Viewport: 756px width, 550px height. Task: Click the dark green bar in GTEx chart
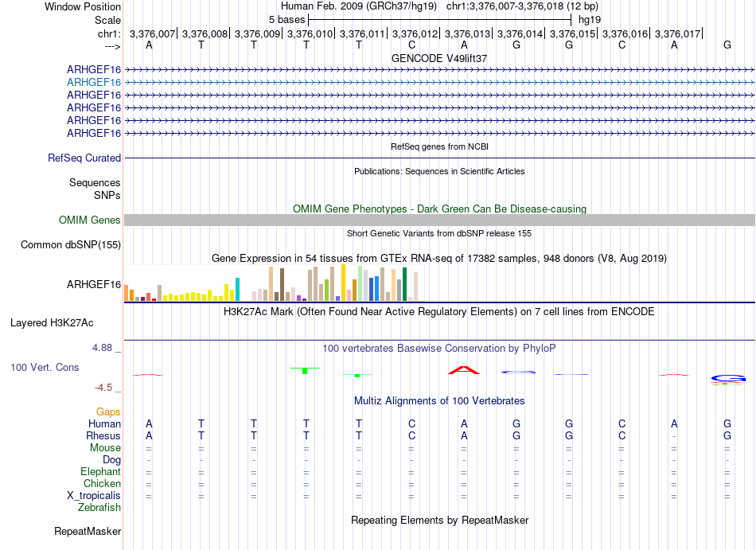(404, 284)
